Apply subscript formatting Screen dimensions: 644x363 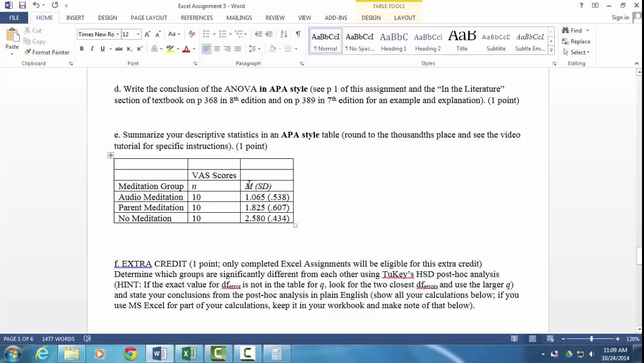[x=129, y=49]
